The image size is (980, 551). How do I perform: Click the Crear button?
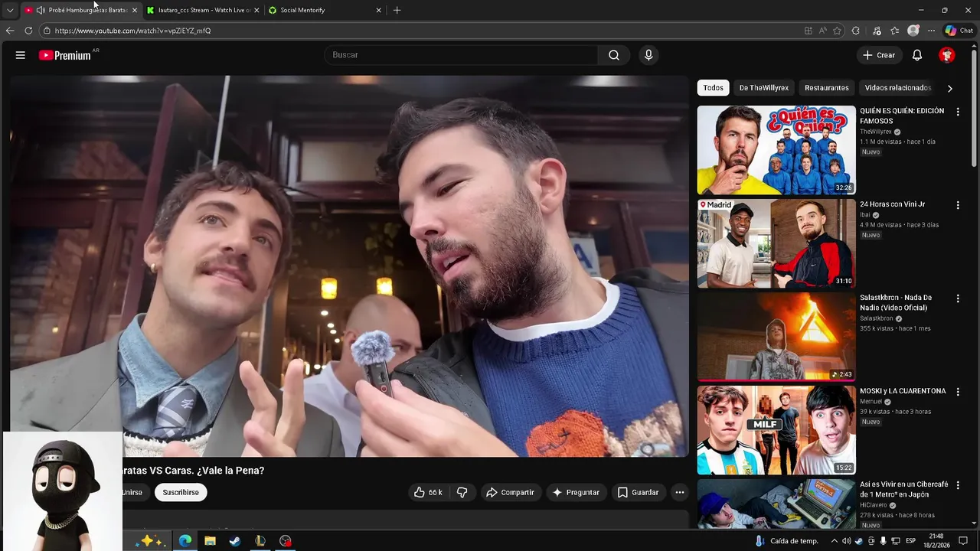point(878,55)
